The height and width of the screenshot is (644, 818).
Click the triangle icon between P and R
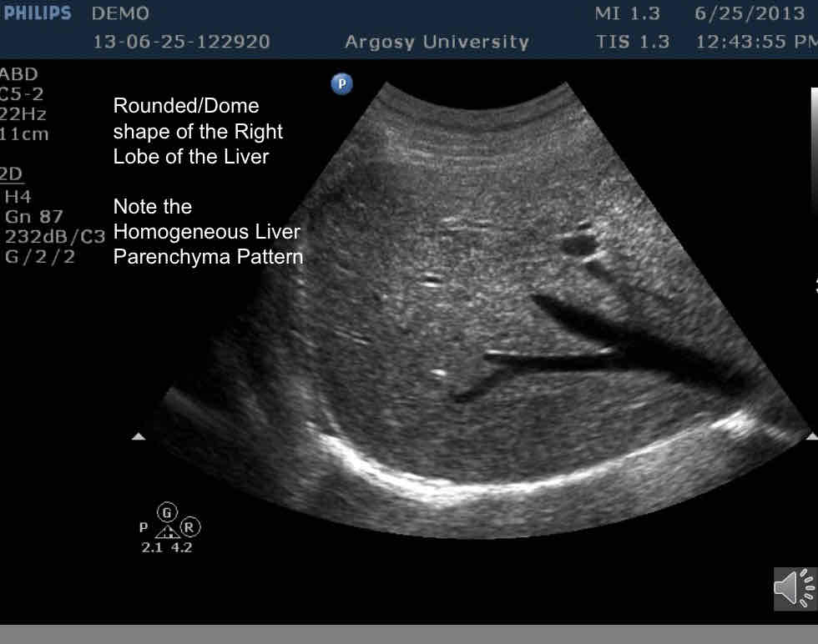click(168, 530)
